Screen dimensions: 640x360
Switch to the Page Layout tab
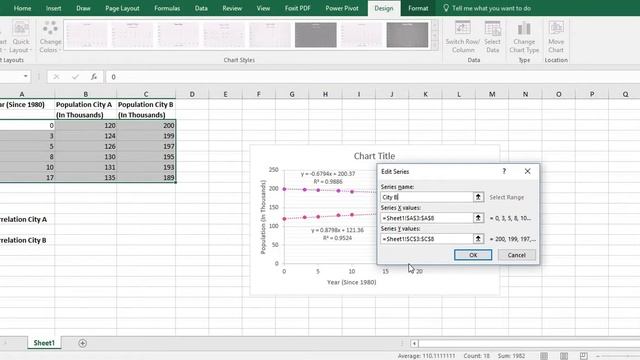point(122,8)
